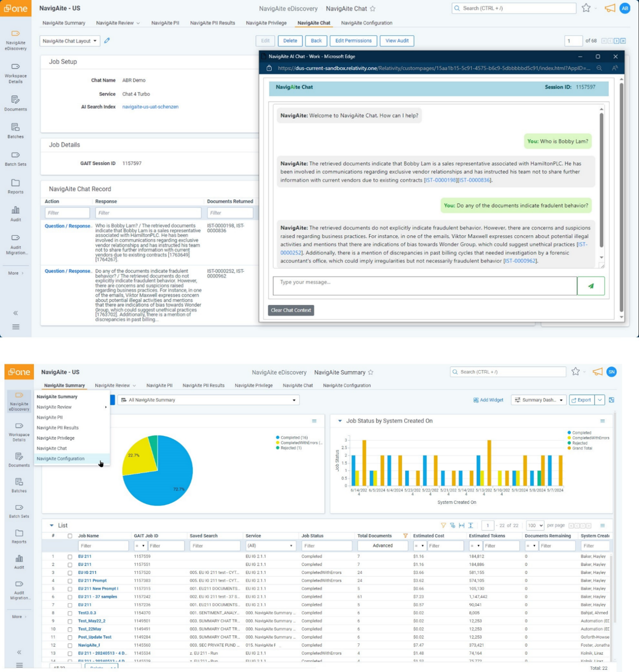Collapse upper sidebar with double-chevron icon

pyautogui.click(x=15, y=313)
